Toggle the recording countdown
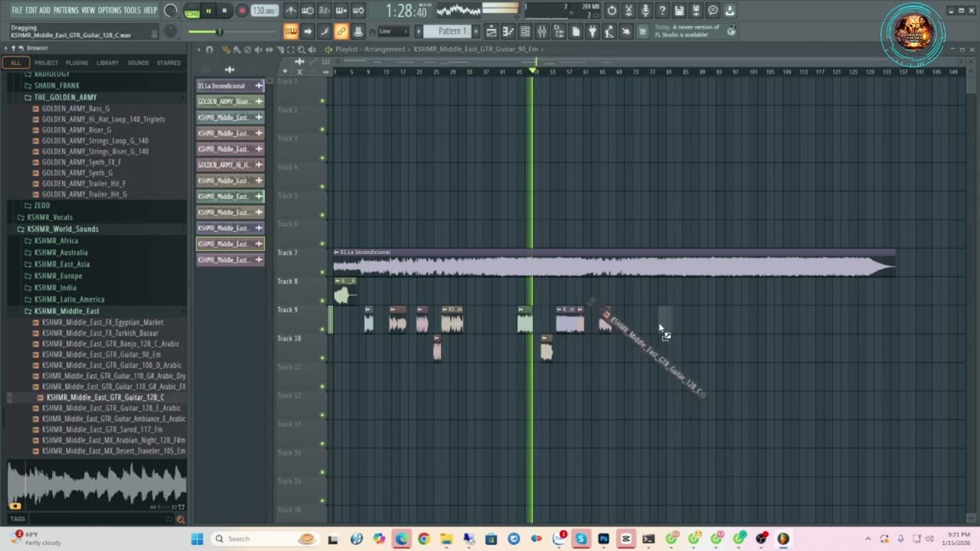This screenshot has height=551, width=980. pos(325,11)
